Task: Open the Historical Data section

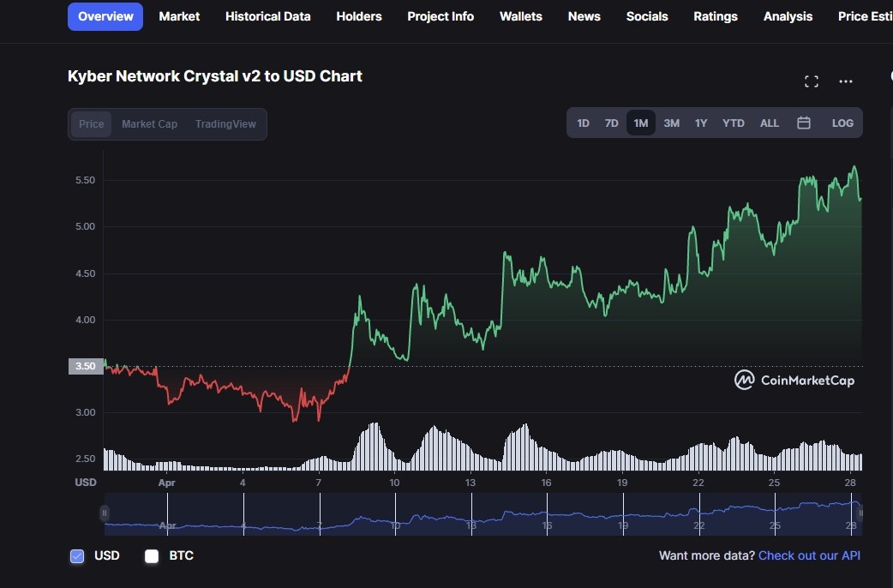Action: 267,16
